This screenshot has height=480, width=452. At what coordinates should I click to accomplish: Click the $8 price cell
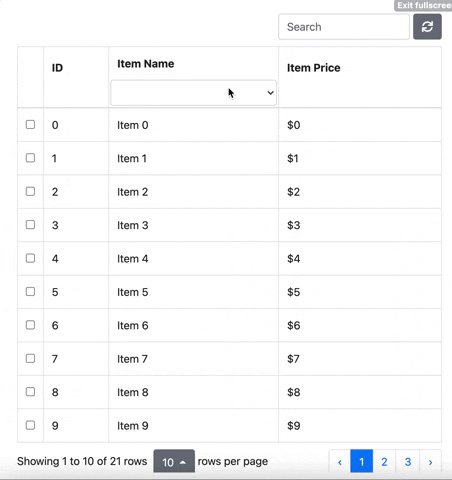pyautogui.click(x=360, y=392)
